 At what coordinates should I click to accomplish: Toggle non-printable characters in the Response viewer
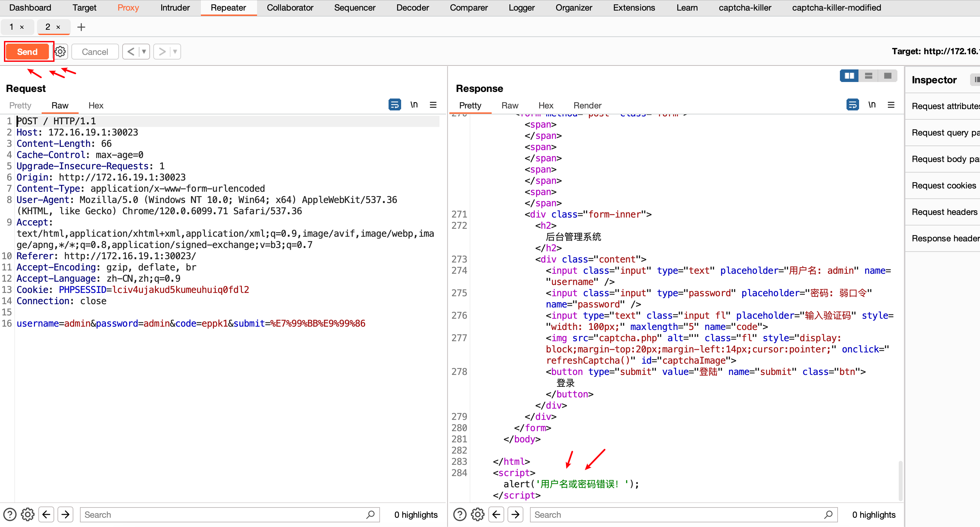[872, 104]
